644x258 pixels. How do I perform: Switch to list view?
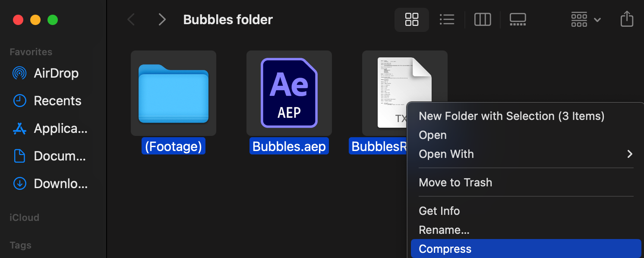[x=447, y=19]
